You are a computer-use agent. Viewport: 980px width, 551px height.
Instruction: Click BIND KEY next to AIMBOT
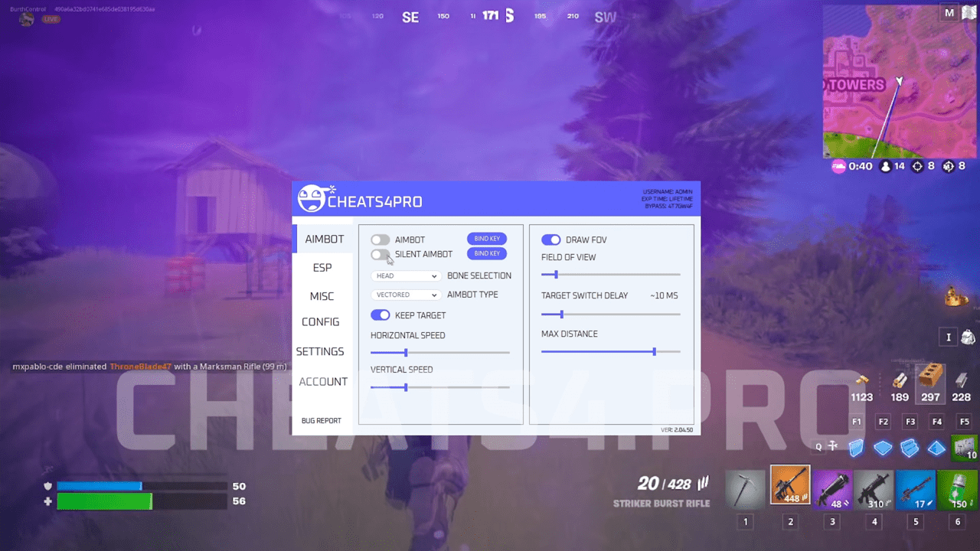click(487, 239)
